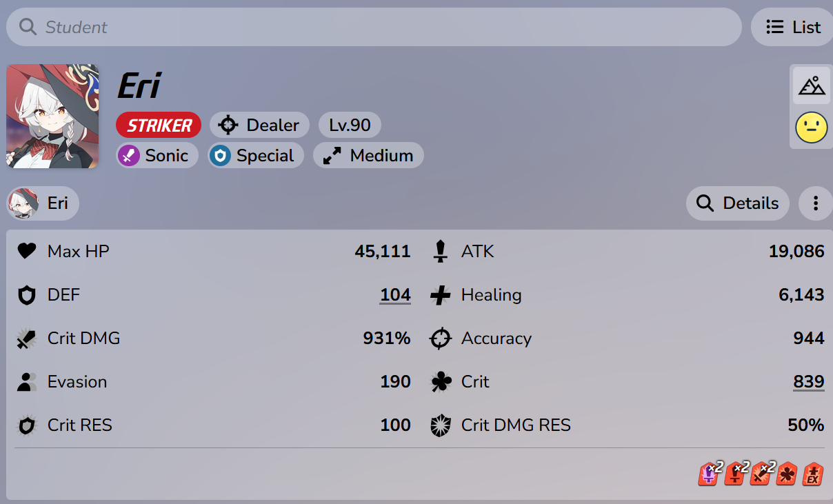Click the Details button
The width and height of the screenshot is (833, 504).
click(738, 203)
